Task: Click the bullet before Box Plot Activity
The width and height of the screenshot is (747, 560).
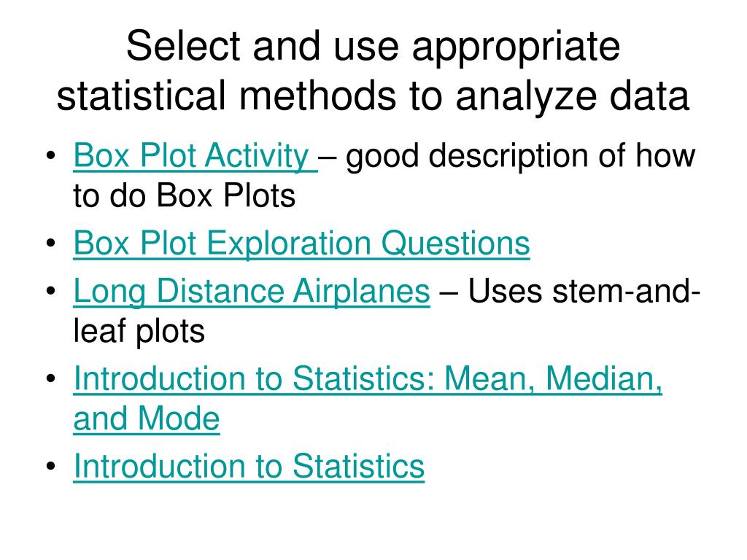Action: click(x=51, y=156)
